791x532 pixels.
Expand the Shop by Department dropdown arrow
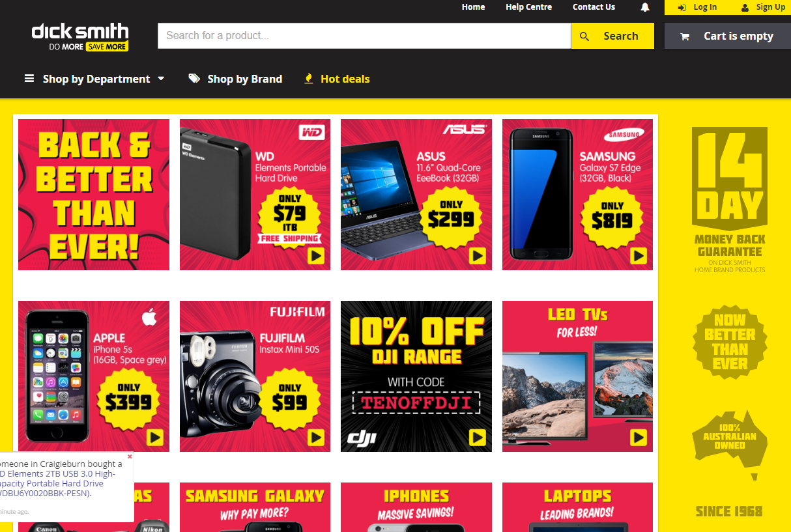[161, 79]
